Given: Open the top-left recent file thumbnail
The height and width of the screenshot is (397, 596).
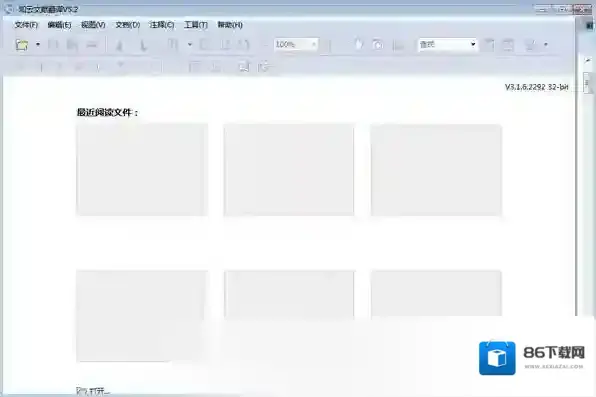Looking at the screenshot, I should coord(142,170).
